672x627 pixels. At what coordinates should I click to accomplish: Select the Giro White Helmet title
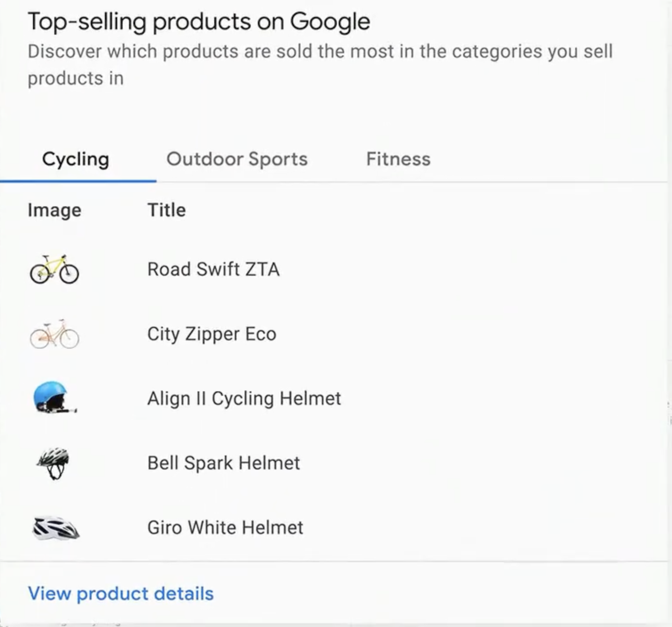pyautogui.click(x=225, y=527)
